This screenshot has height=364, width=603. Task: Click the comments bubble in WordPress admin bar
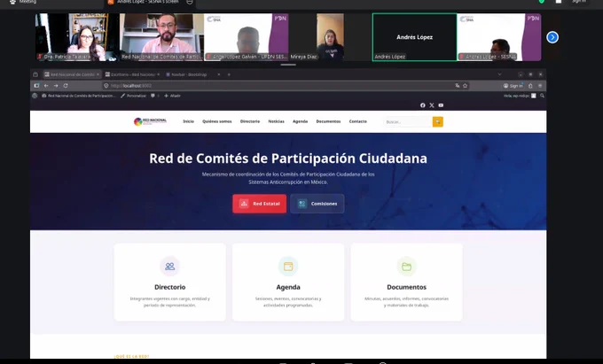click(153, 96)
